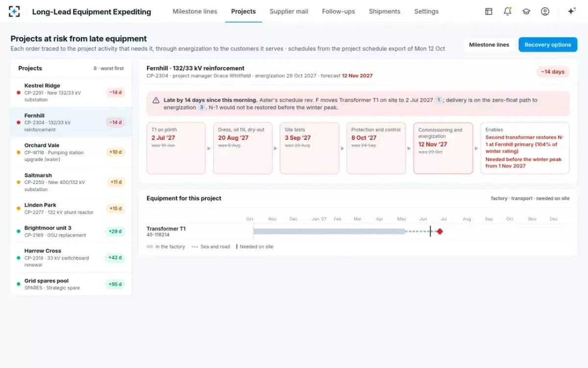Open the Linden Park project
The width and height of the screenshot is (588, 368).
71,209
